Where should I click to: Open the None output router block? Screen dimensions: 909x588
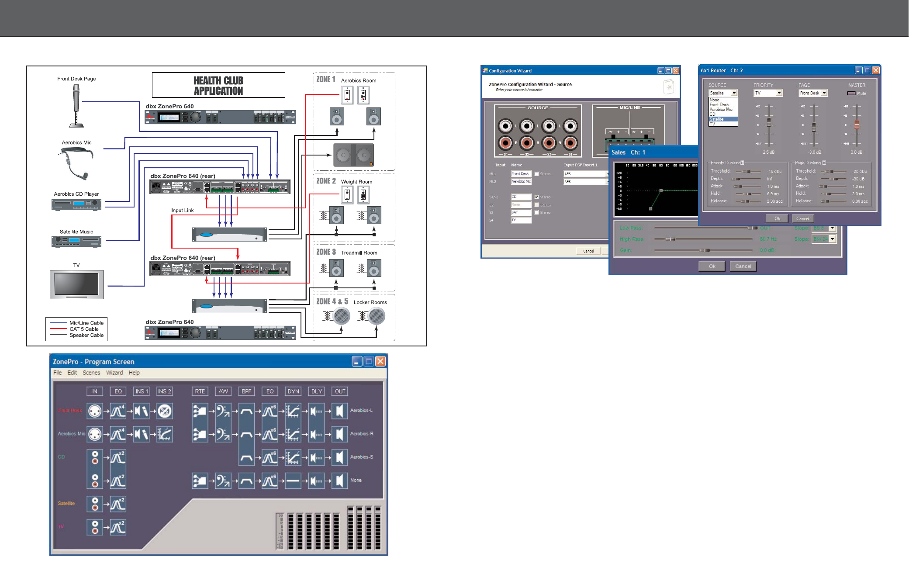pos(200,481)
